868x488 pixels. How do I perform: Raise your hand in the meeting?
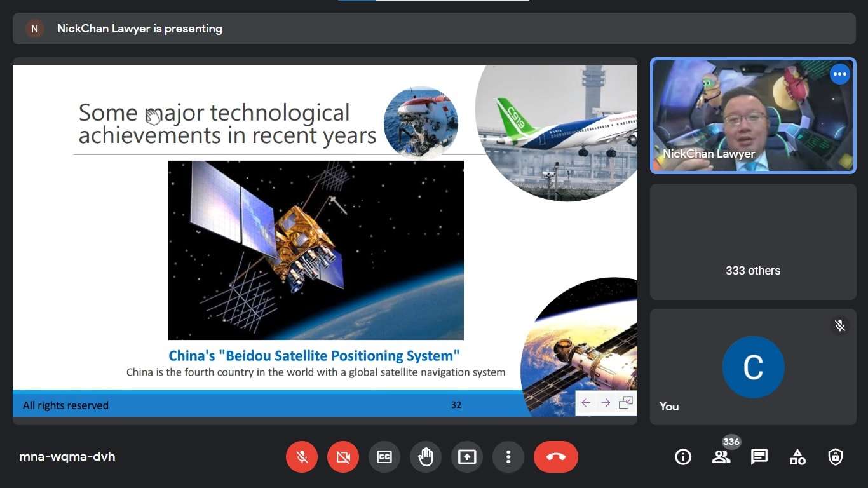[426, 457]
